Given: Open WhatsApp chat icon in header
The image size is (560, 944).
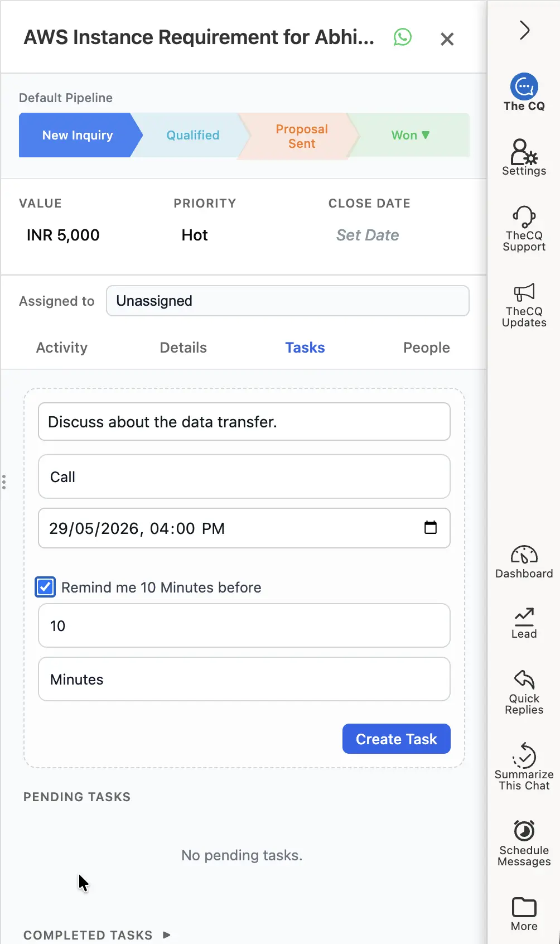Looking at the screenshot, I should [x=402, y=37].
